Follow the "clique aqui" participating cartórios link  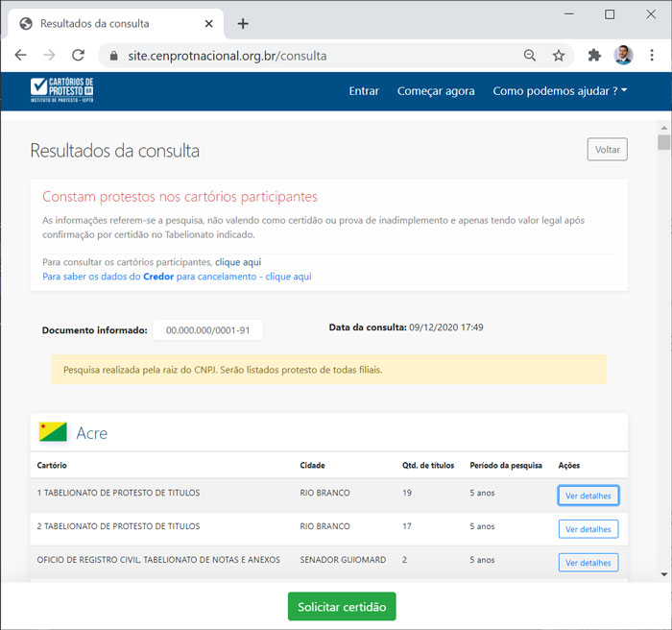(238, 262)
